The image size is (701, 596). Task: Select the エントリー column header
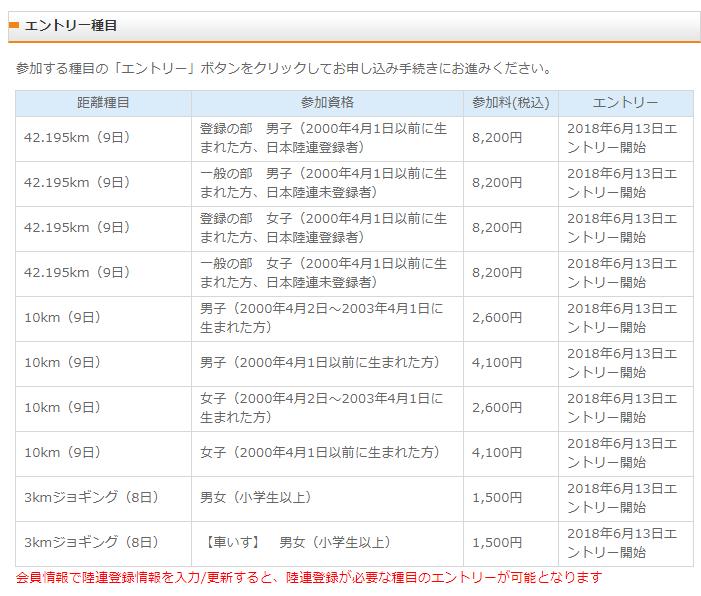pyautogui.click(x=625, y=103)
